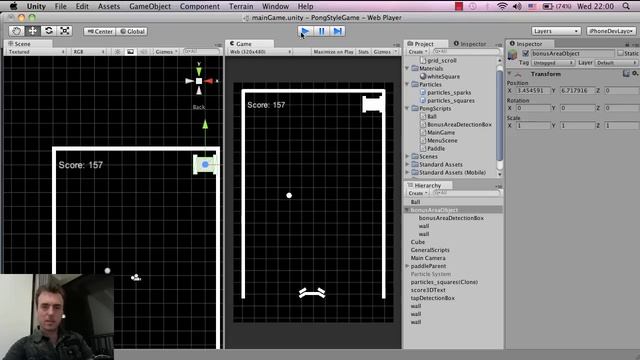This screenshot has height=360, width=640.
Task: Collapse the Materials folder
Action: coord(407,68)
